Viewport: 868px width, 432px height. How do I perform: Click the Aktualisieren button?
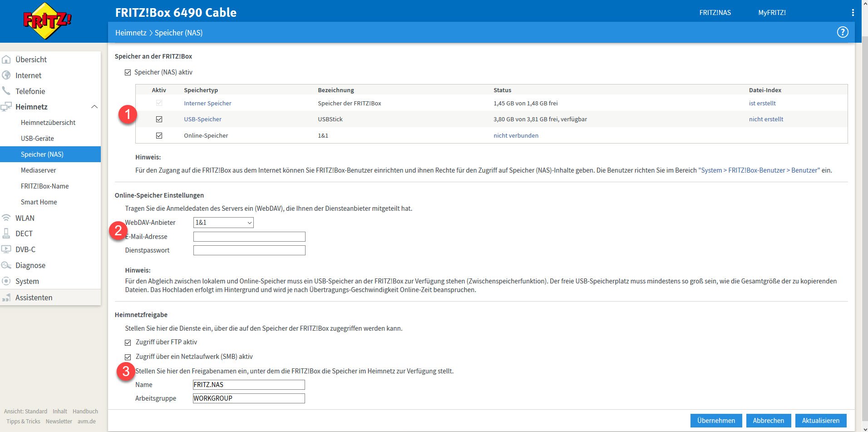(x=821, y=421)
